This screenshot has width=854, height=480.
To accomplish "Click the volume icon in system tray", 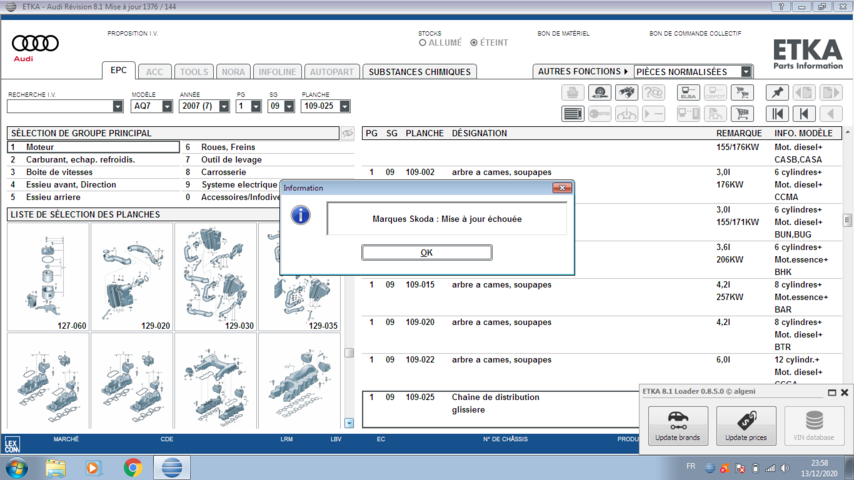I will [785, 468].
